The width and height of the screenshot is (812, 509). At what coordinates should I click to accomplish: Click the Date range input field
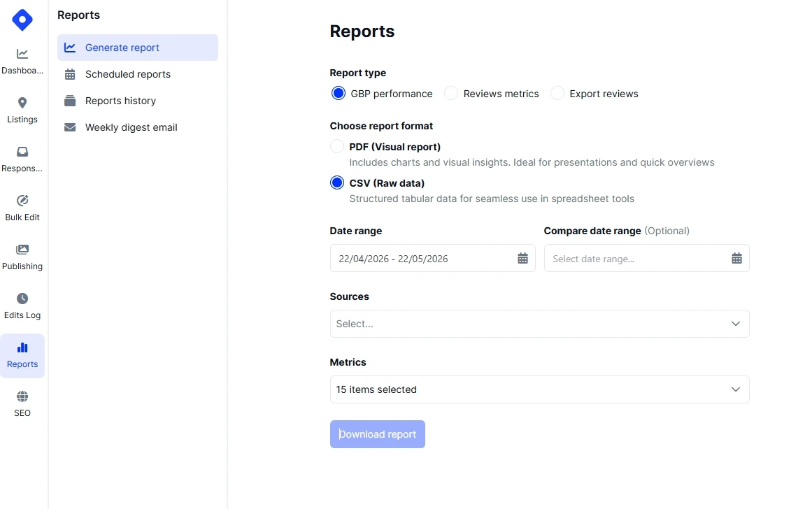coord(432,259)
